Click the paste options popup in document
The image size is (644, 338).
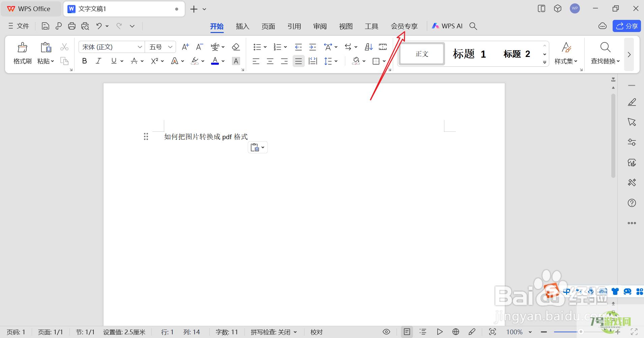click(x=258, y=147)
